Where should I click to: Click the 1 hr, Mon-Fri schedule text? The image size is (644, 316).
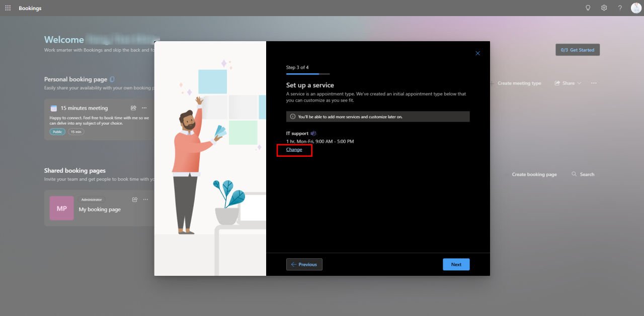pyautogui.click(x=320, y=141)
